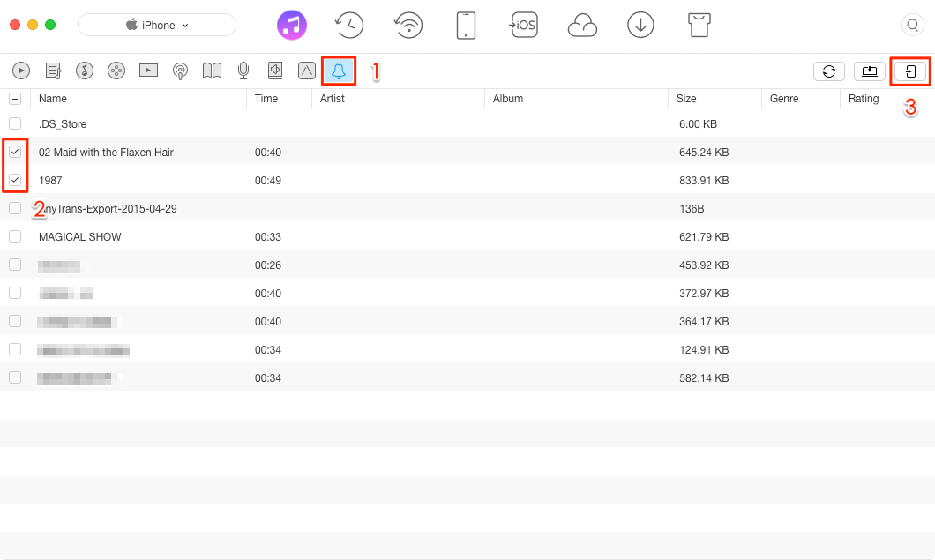
Task: Select the music note circle category icon
Action: click(x=85, y=71)
